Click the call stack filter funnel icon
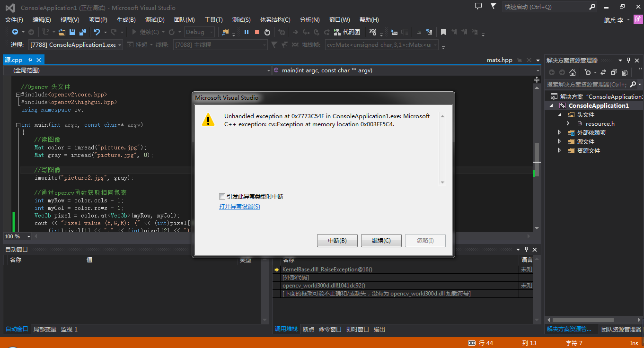The width and height of the screenshot is (644, 348). point(274,45)
